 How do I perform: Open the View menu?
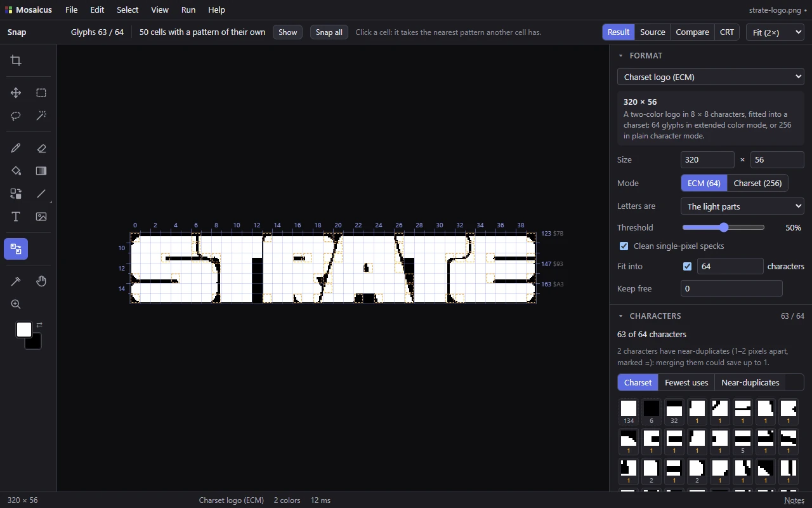pos(160,10)
